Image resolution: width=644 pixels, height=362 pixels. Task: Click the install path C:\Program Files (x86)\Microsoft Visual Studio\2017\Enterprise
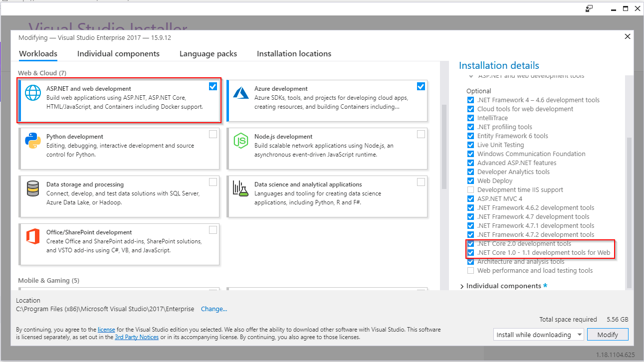[x=105, y=309]
